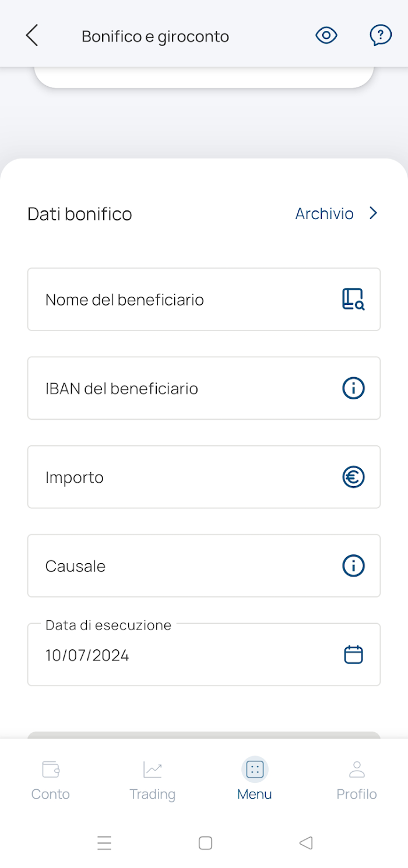The height and width of the screenshot is (868, 408).
Task: Expand Archivio with the chevron arrow
Action: 374,213
